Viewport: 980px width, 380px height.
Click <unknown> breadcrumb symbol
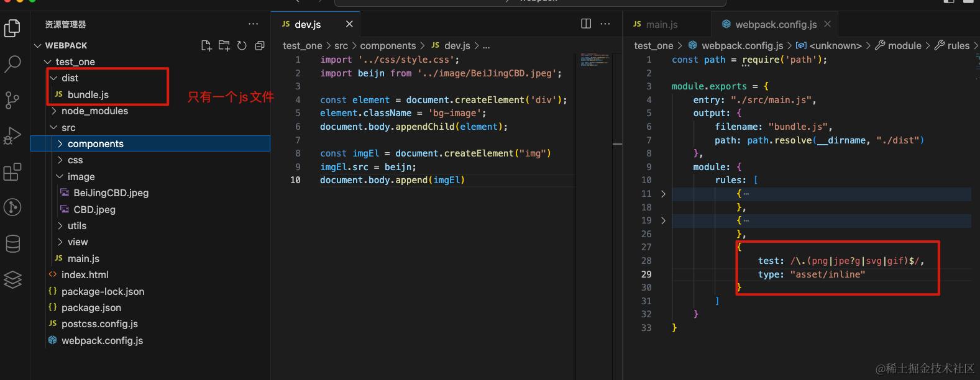click(829, 45)
